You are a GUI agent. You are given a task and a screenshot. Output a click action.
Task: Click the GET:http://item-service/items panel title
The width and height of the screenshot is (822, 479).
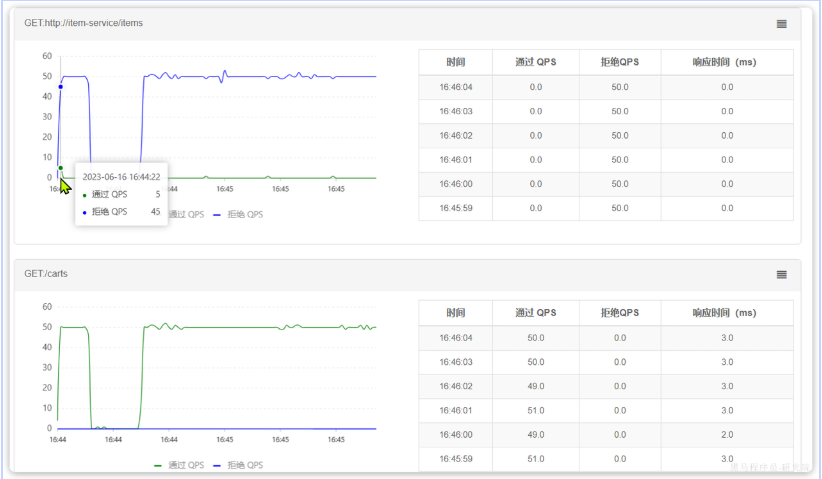click(x=83, y=23)
